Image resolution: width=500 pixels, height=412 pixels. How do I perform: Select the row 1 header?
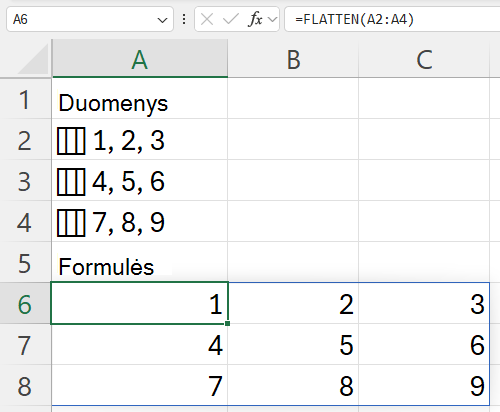tap(25, 99)
